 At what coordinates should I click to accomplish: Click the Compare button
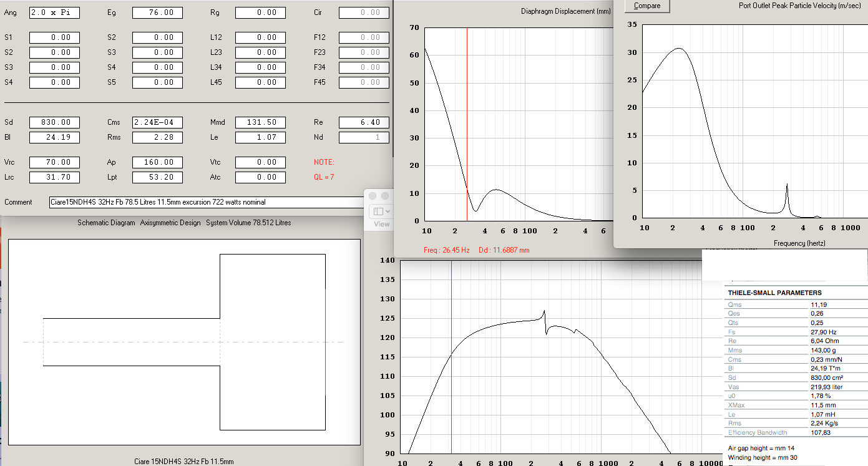(647, 6)
